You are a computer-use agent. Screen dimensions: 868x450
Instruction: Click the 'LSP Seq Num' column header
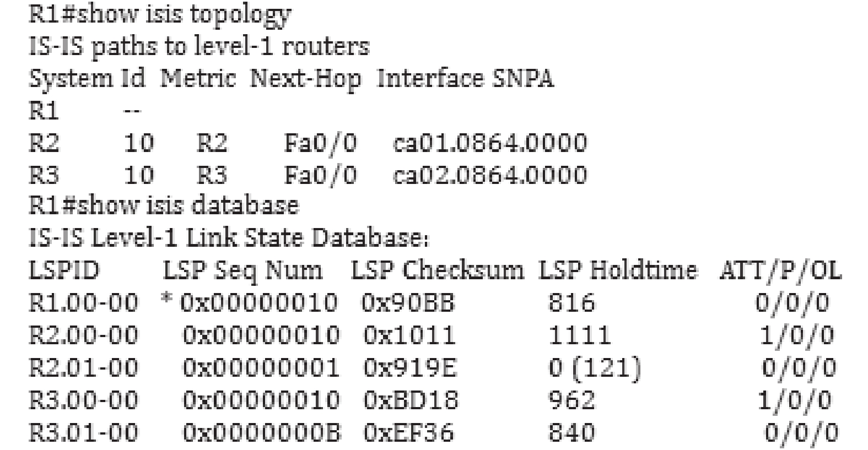pyautogui.click(x=243, y=271)
